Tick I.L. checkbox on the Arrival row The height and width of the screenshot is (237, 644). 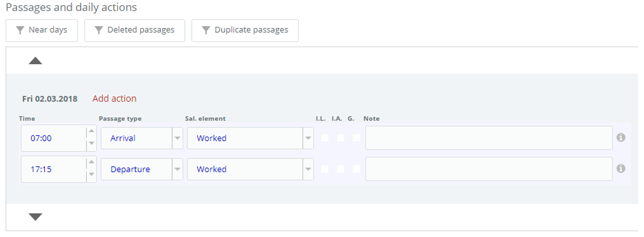point(324,138)
